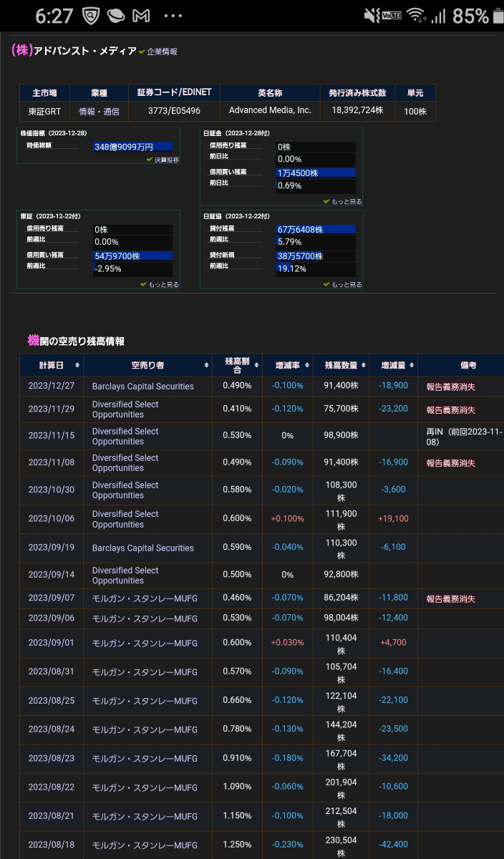Screen dimensions: 504x859
Task: Sort table by 残高数量 column header
Action: coord(341,365)
